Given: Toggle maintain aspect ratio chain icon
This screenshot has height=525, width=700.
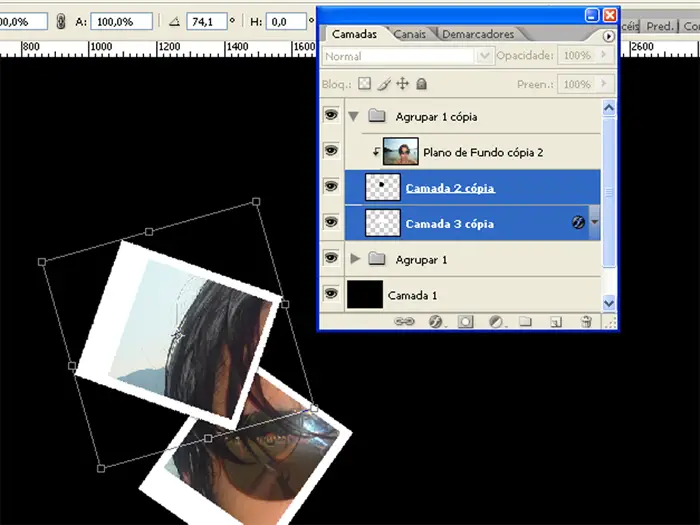Looking at the screenshot, I should pos(61,21).
